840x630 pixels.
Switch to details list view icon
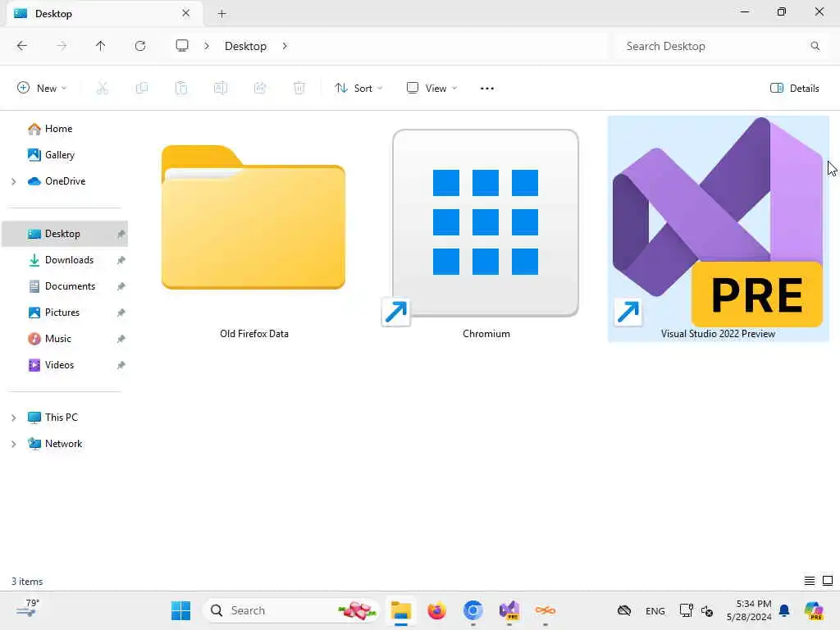pyautogui.click(x=810, y=581)
